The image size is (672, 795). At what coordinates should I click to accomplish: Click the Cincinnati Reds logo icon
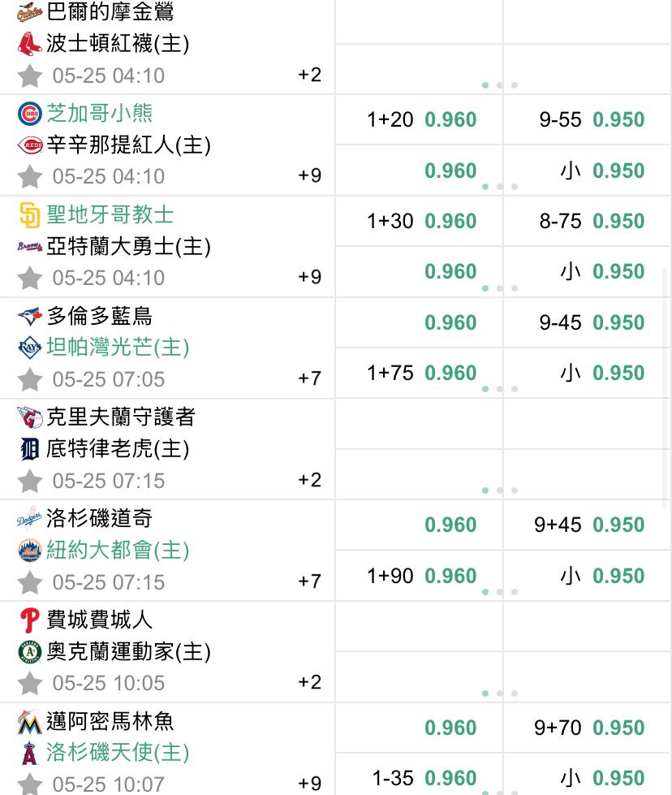click(30, 145)
